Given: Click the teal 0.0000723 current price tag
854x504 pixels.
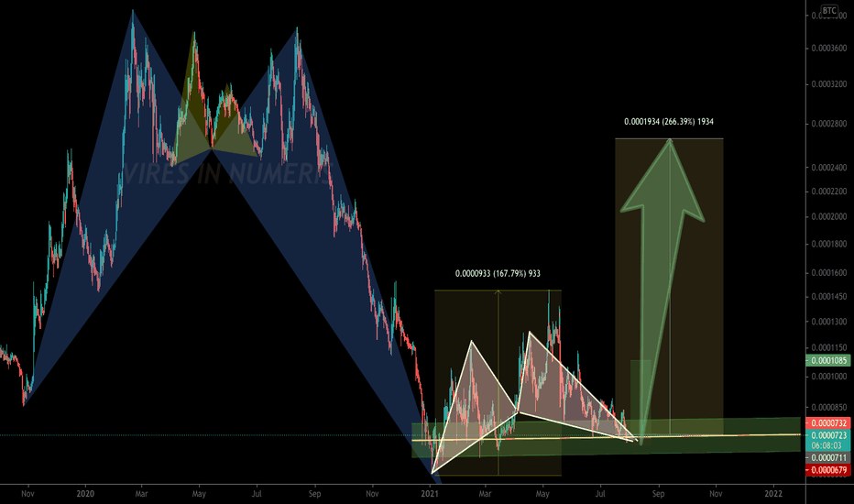Looking at the screenshot, I should click(x=827, y=435).
